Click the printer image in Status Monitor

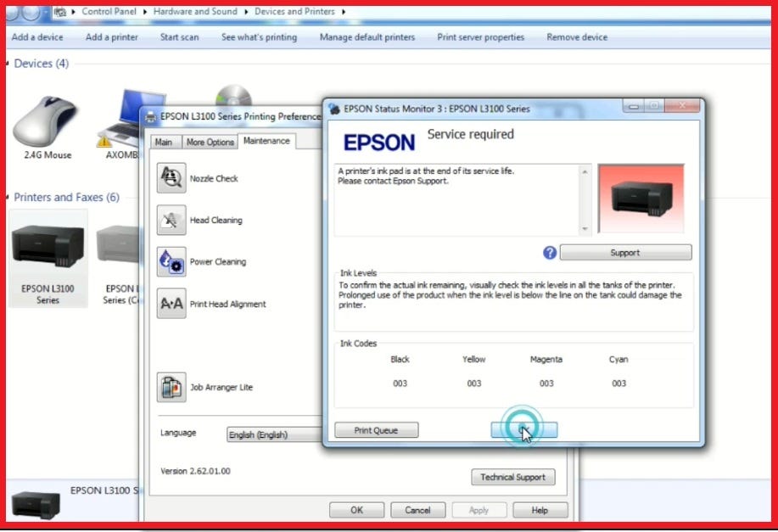pos(641,199)
